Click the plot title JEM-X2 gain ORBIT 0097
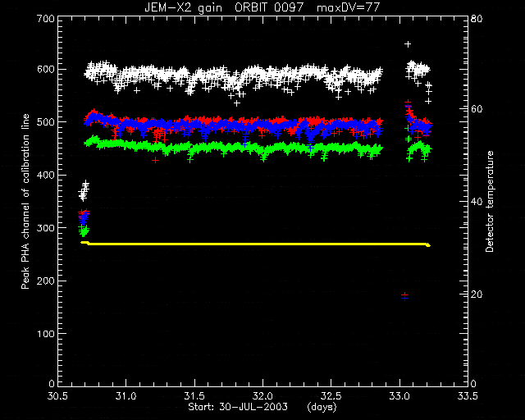The width and height of the screenshot is (525, 420). pyautogui.click(x=224, y=7)
